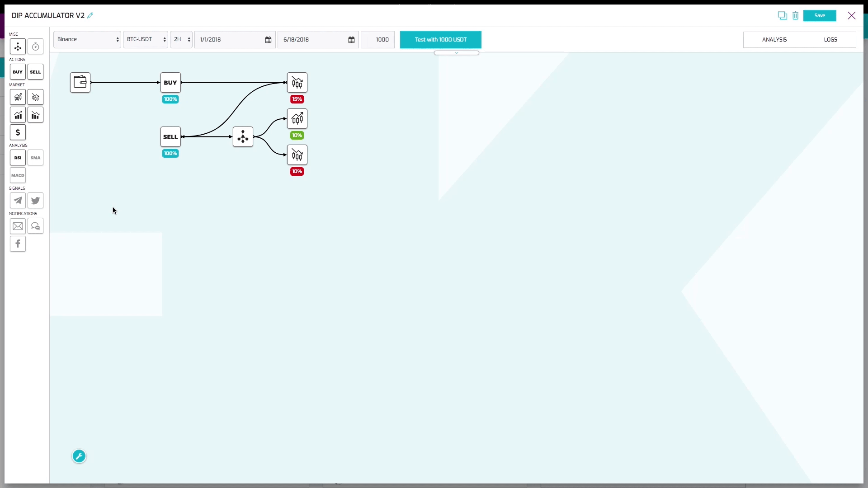Click the 1000 amount input field
Image resolution: width=868 pixels, height=488 pixels.
[x=377, y=40]
